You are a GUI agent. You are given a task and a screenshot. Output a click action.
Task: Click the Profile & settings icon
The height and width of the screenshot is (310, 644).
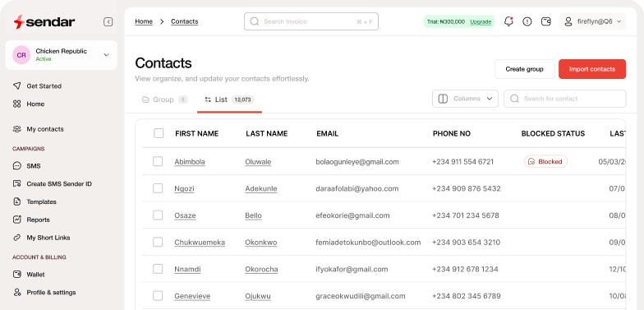pyautogui.click(x=16, y=293)
